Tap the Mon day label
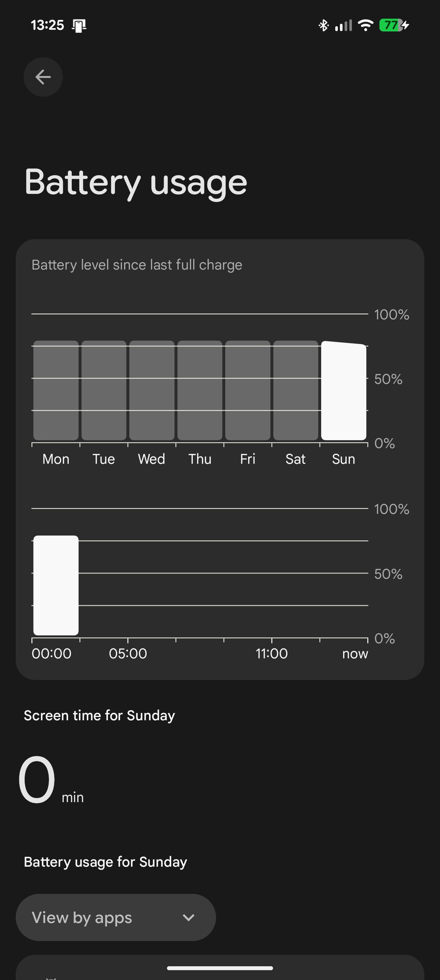Image resolution: width=440 pixels, height=980 pixels. pyautogui.click(x=56, y=459)
